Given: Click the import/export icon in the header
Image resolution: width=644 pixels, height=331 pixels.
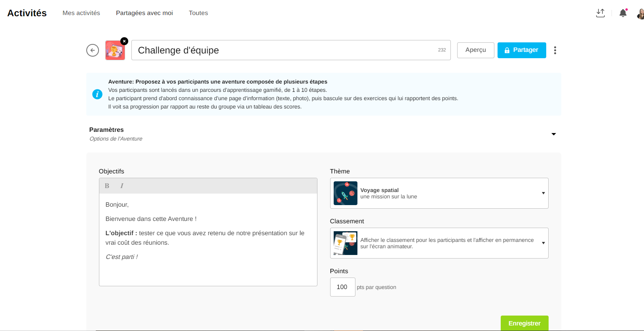Looking at the screenshot, I should (x=600, y=13).
